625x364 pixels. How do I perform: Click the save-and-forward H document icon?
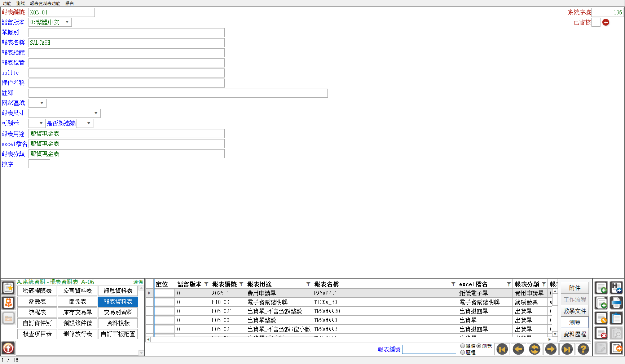[x=617, y=288]
